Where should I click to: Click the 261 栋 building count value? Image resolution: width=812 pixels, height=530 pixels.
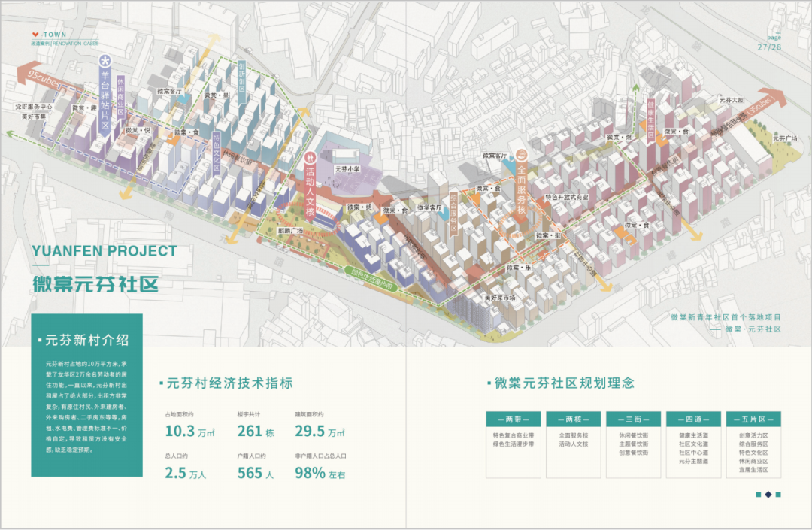click(256, 432)
